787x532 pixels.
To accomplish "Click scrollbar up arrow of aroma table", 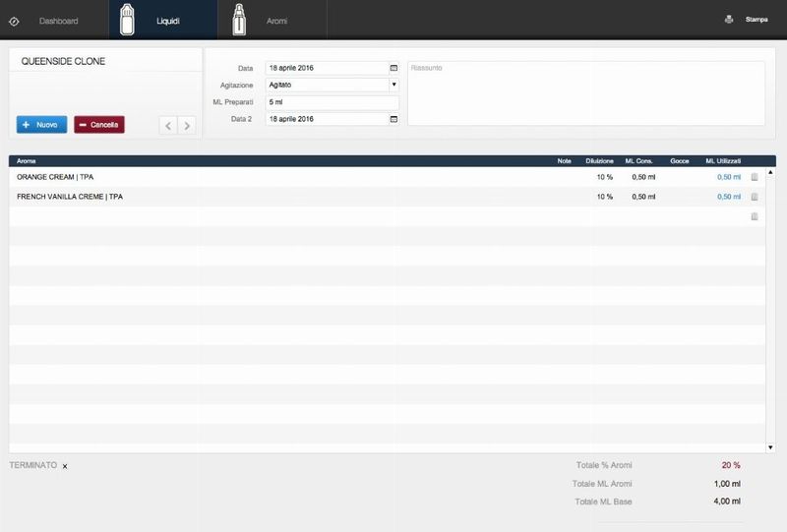I will 771,172.
